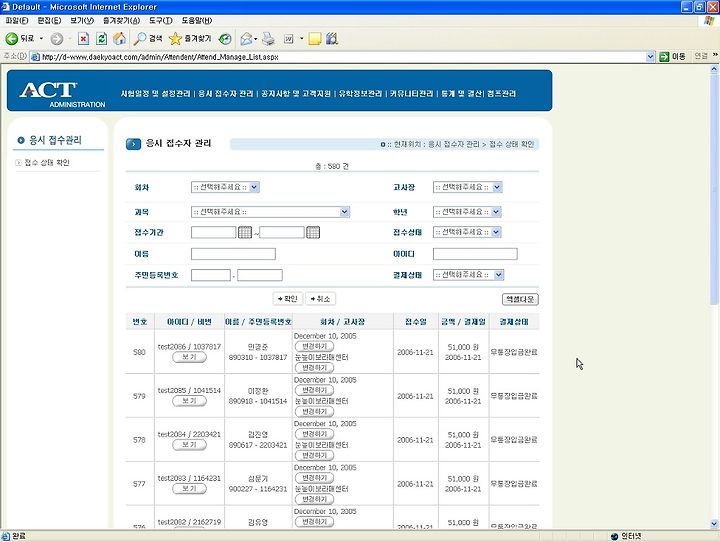Viewport: 720px width, 542px height.
Task: Click the 아이디 input field
Action: [475, 254]
